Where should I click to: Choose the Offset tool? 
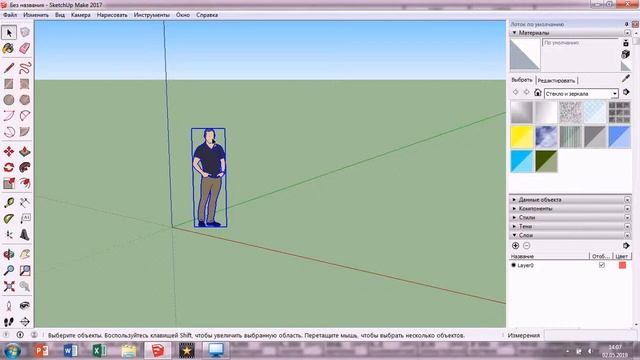[25, 184]
